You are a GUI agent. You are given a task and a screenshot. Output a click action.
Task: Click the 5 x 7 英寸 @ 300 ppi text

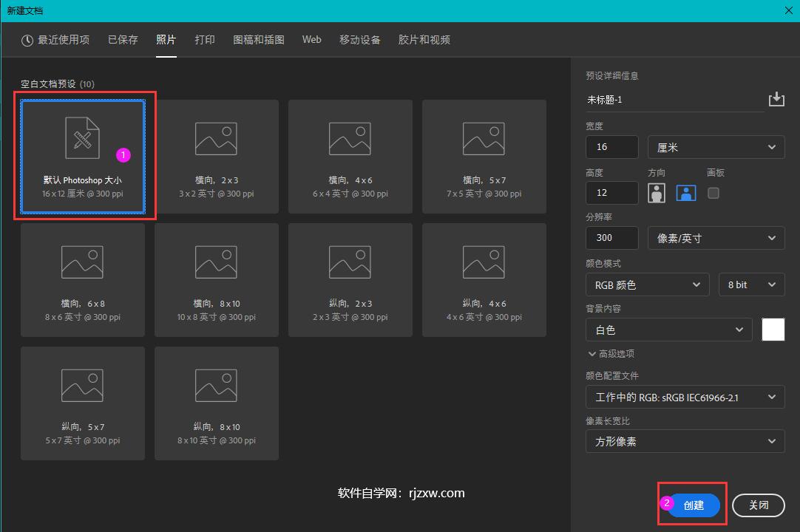coord(83,440)
